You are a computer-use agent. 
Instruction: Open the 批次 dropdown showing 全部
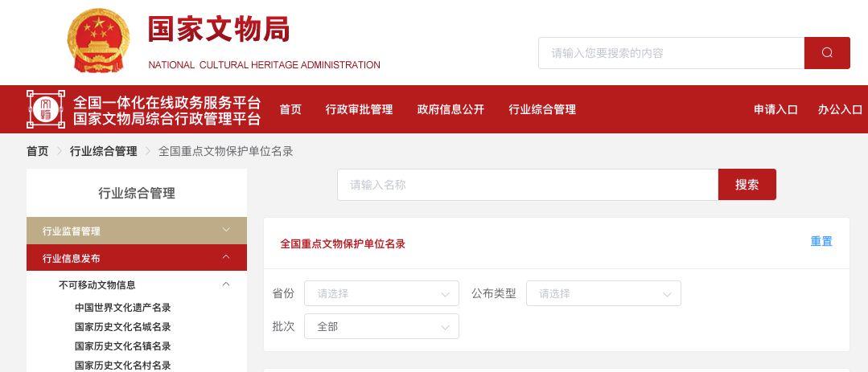[381, 327]
